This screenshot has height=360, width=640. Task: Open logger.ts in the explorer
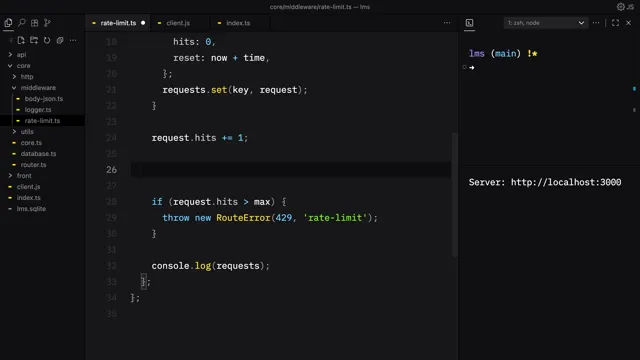click(x=38, y=110)
